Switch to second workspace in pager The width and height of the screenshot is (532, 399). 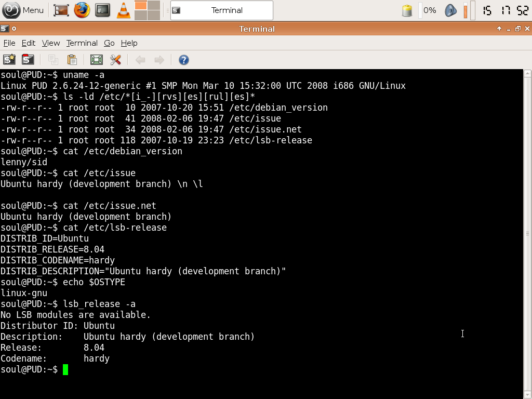(154, 5)
